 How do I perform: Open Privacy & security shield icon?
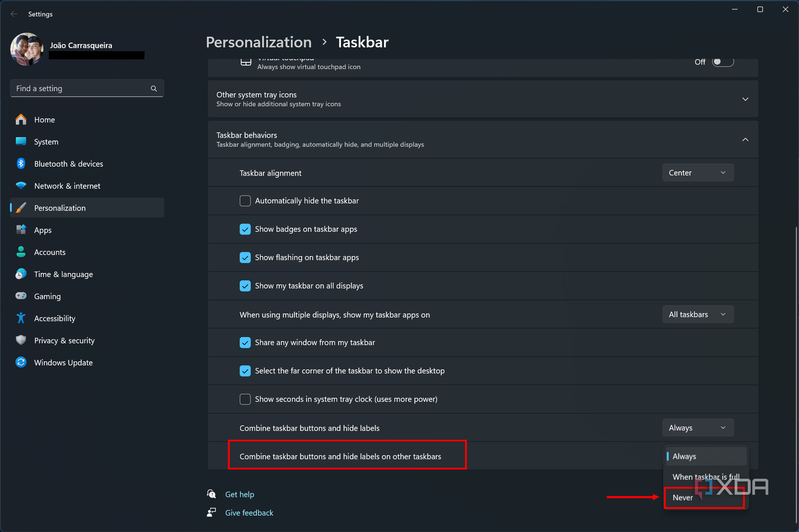tap(21, 340)
